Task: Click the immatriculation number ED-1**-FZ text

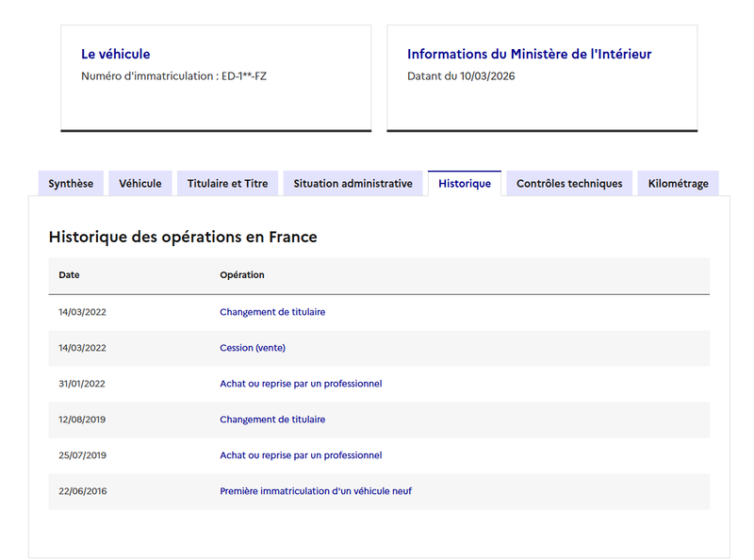Action: click(244, 76)
